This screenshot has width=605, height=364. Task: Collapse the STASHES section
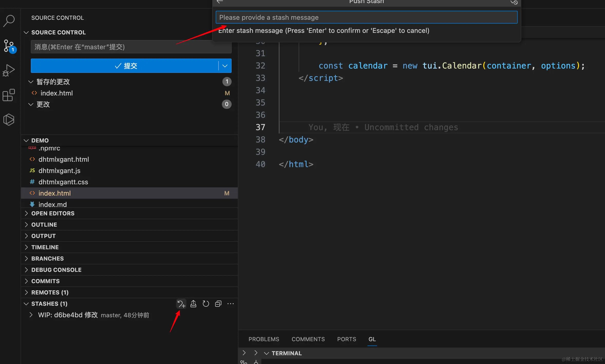point(26,304)
